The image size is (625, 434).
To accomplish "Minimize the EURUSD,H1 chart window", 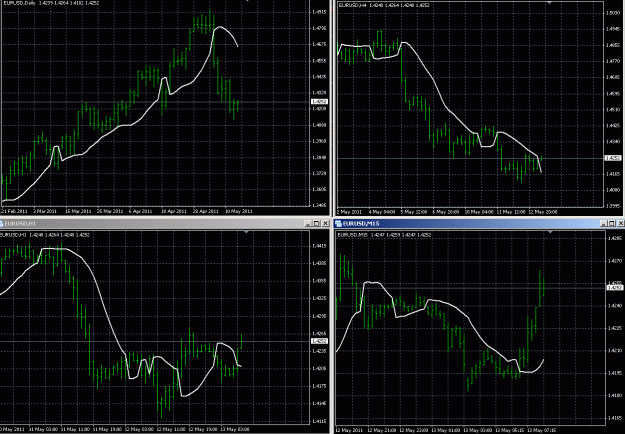I will point(308,224).
